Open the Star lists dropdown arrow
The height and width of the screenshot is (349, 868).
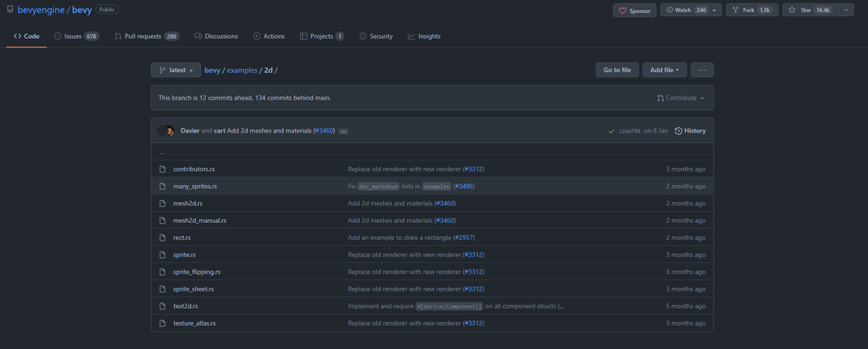[x=845, y=10]
